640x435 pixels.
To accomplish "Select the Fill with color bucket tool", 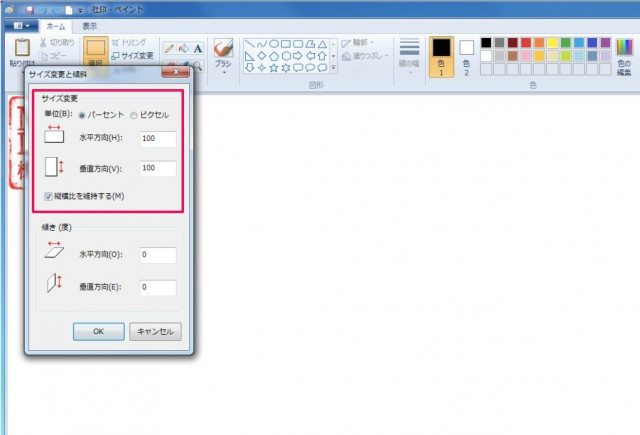I will 183,47.
